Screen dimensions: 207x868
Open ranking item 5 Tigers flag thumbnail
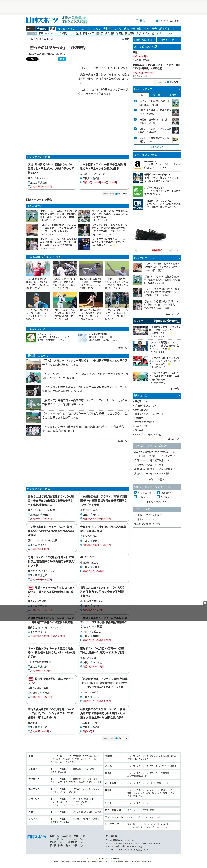(175, 140)
